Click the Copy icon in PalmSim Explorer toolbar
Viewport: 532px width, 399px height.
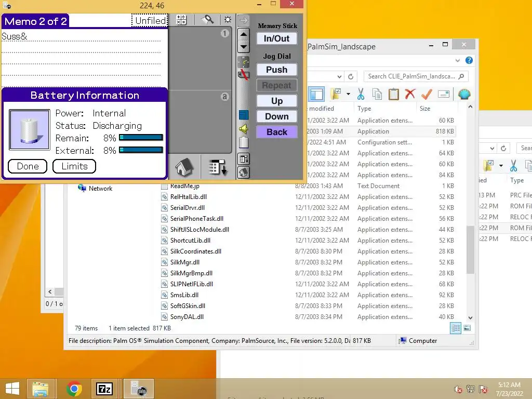pos(377,94)
